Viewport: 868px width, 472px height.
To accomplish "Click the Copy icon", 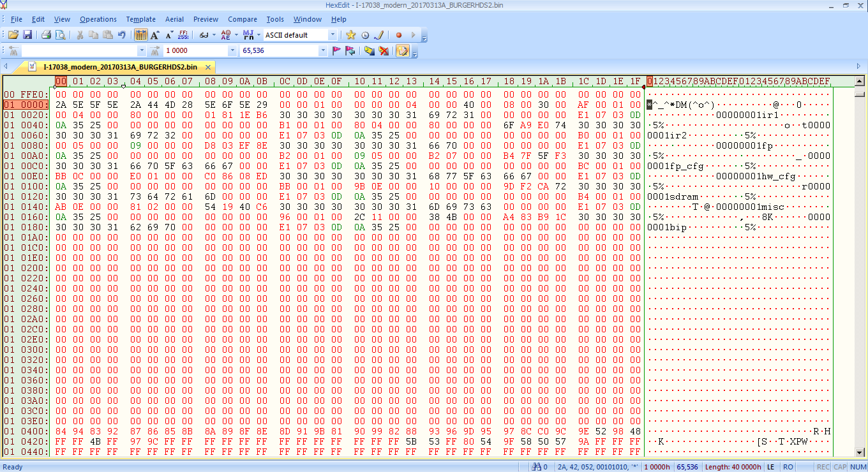I will pyautogui.click(x=94, y=35).
